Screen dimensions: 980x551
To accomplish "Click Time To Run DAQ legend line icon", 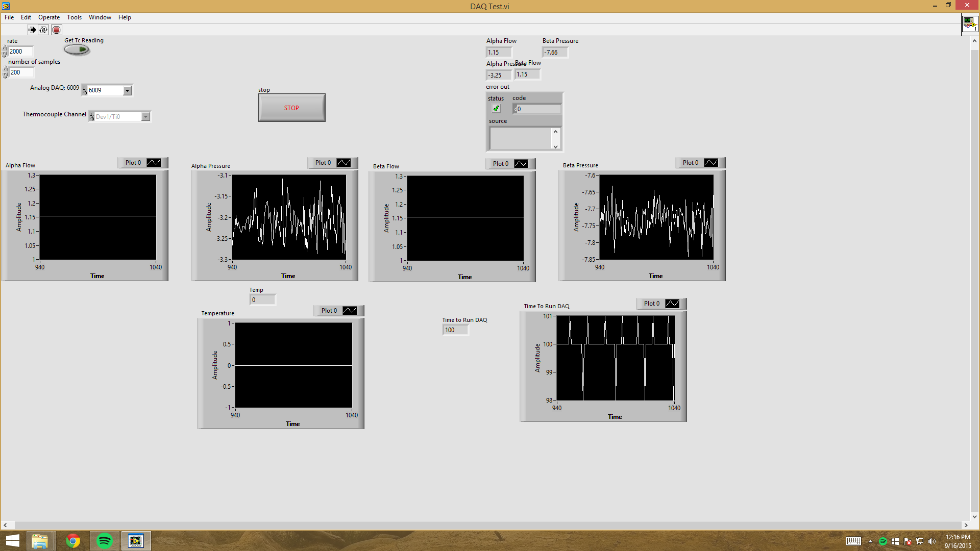I will pyautogui.click(x=672, y=304).
